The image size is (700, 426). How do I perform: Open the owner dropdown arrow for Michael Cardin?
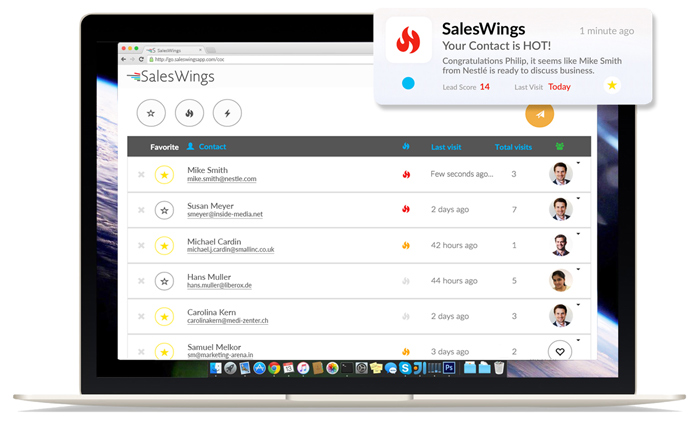click(578, 234)
